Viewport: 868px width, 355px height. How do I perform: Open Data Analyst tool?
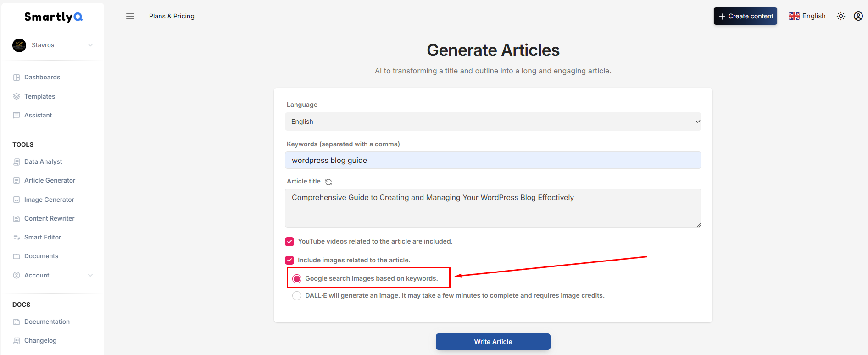pyautogui.click(x=43, y=162)
